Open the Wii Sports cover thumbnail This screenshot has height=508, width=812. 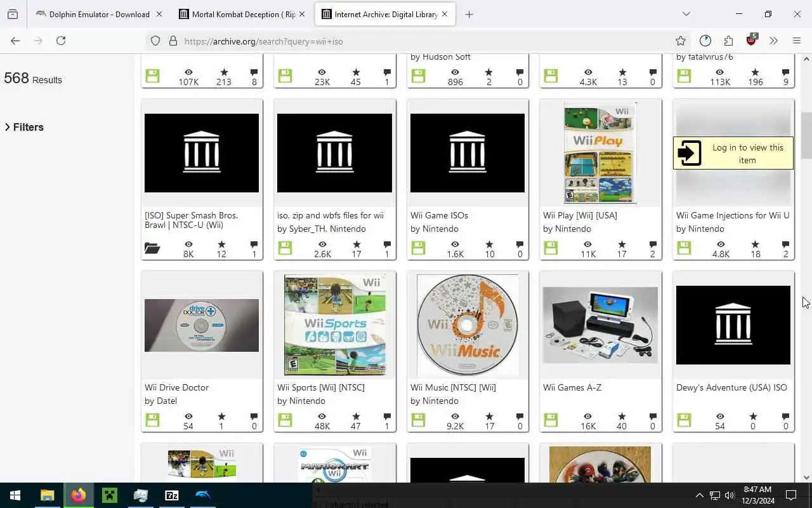(x=335, y=325)
